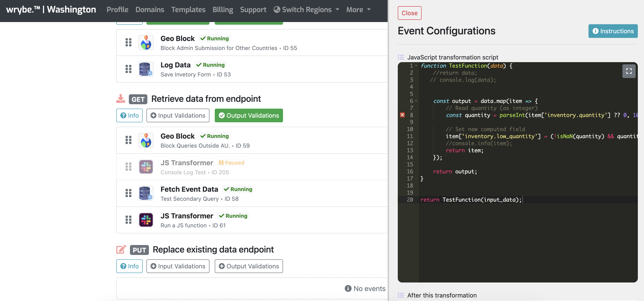The width and height of the screenshot is (644, 301).
Task: Click the download icon beside the GET endpoint heading
Action: [x=121, y=98]
